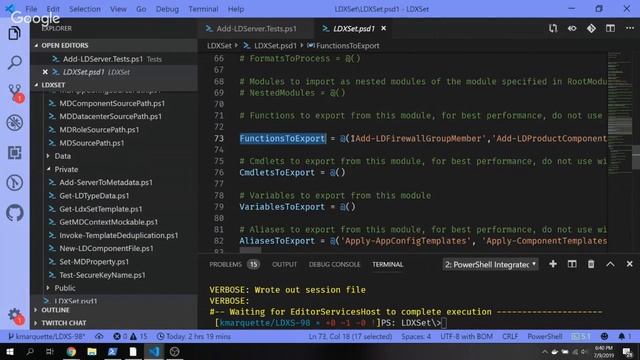Screen dimensions: 640x360
Task: Change line ending CRLF
Action: (510, 336)
